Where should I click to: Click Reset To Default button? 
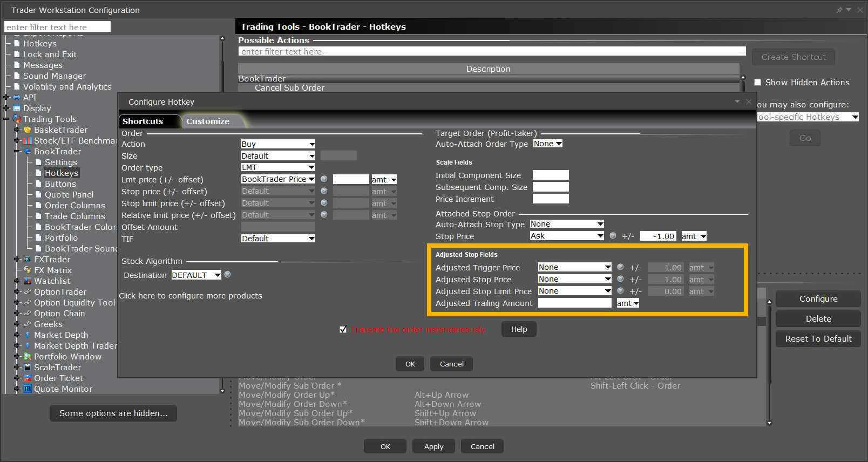coord(818,339)
